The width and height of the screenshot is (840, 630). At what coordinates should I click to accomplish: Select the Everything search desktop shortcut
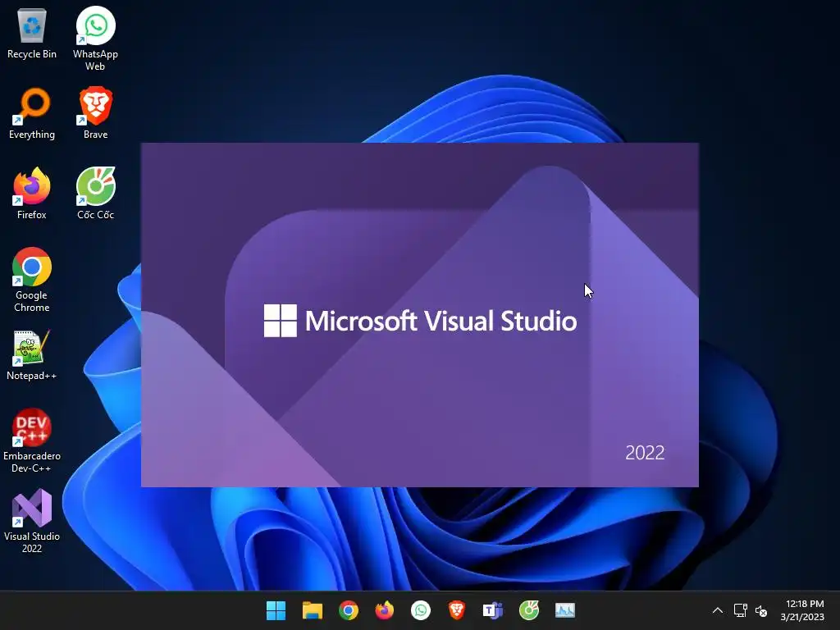pyautogui.click(x=32, y=113)
